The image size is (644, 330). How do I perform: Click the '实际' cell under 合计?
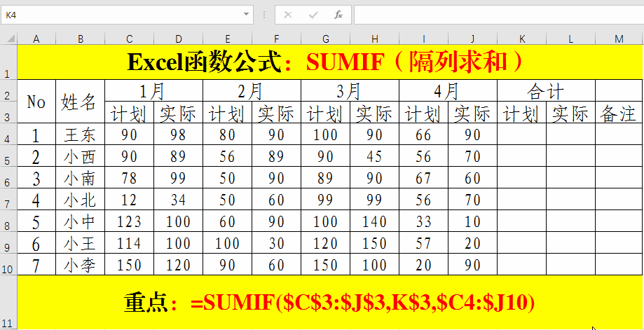(571, 112)
